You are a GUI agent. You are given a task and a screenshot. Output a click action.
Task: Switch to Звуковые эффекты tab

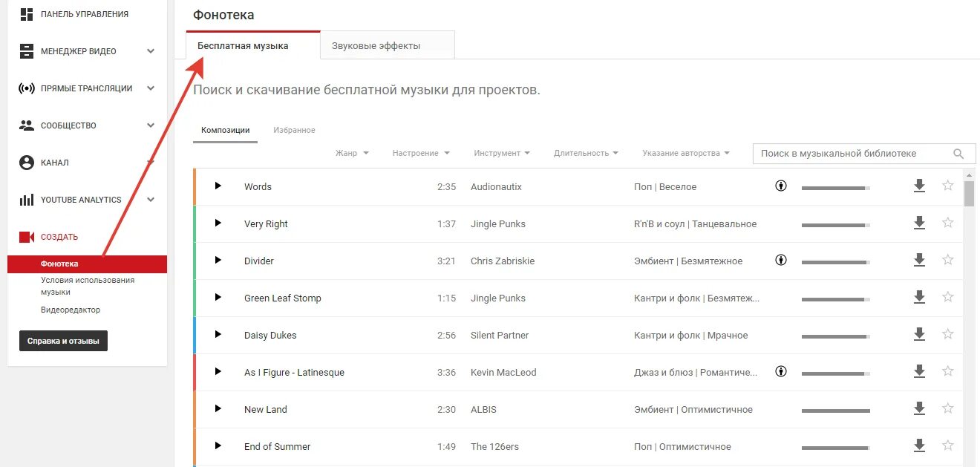[388, 45]
